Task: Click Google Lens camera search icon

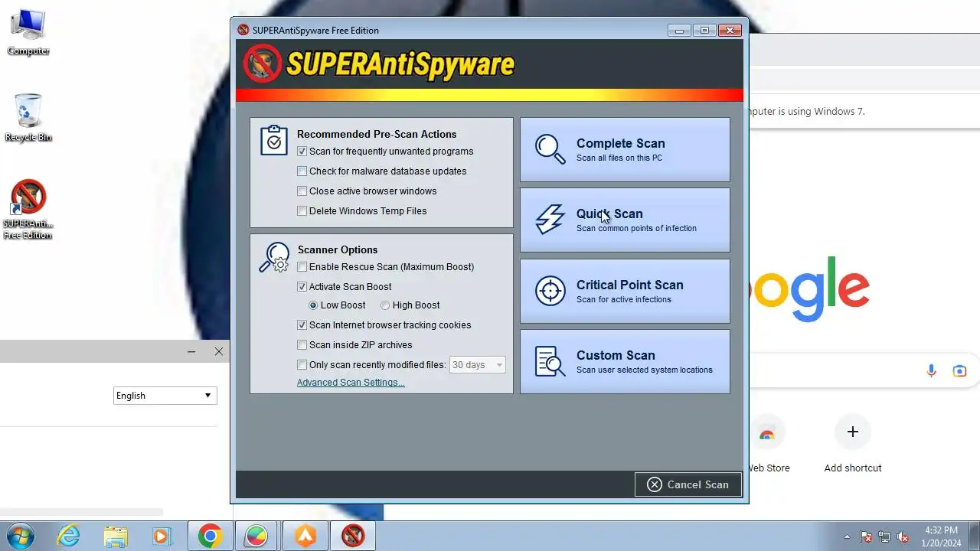Action: tap(959, 371)
